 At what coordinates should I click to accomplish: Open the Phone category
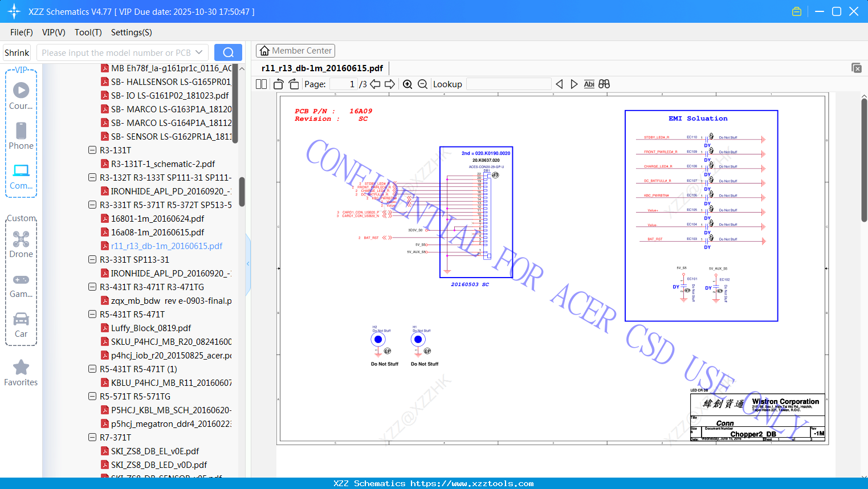[x=21, y=136]
